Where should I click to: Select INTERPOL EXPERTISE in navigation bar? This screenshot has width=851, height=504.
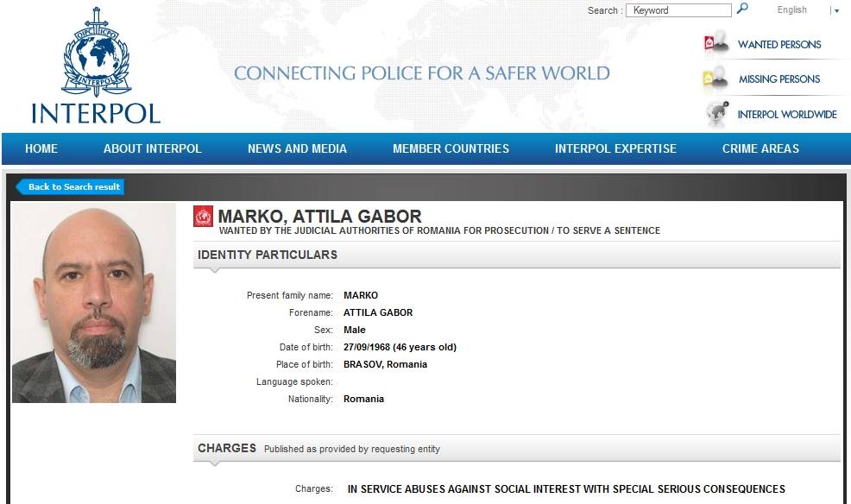click(615, 148)
